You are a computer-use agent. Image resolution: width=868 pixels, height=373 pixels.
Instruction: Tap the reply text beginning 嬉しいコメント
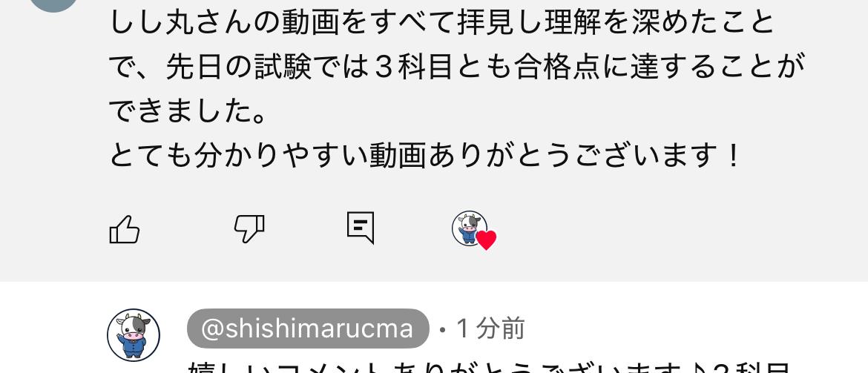click(x=489, y=368)
